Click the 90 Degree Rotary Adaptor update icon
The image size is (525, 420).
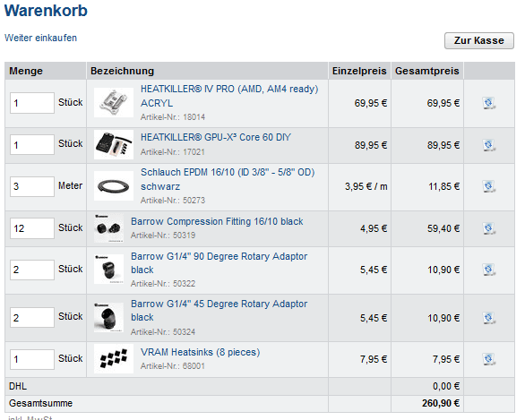pos(488,270)
